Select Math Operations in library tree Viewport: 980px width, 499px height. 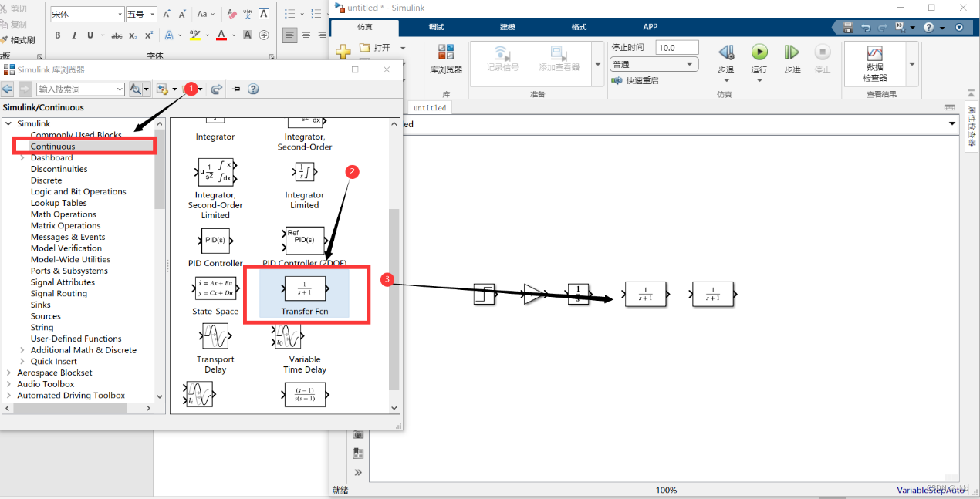point(63,214)
